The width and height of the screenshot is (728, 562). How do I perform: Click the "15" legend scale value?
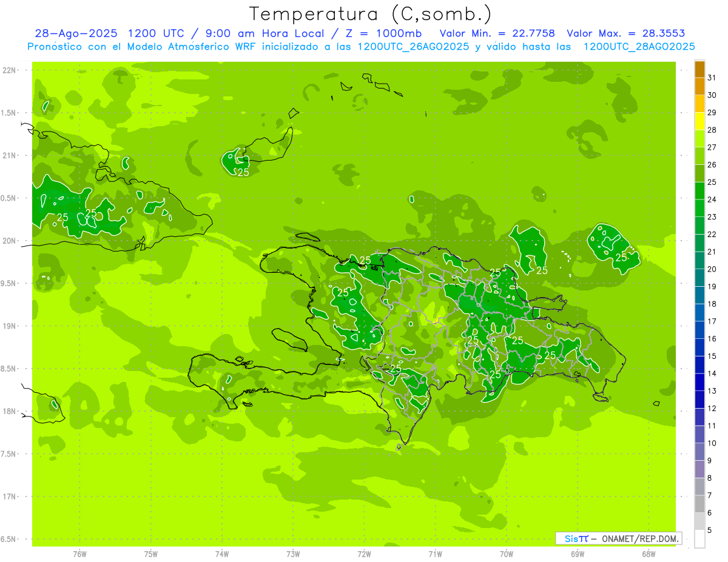point(712,356)
